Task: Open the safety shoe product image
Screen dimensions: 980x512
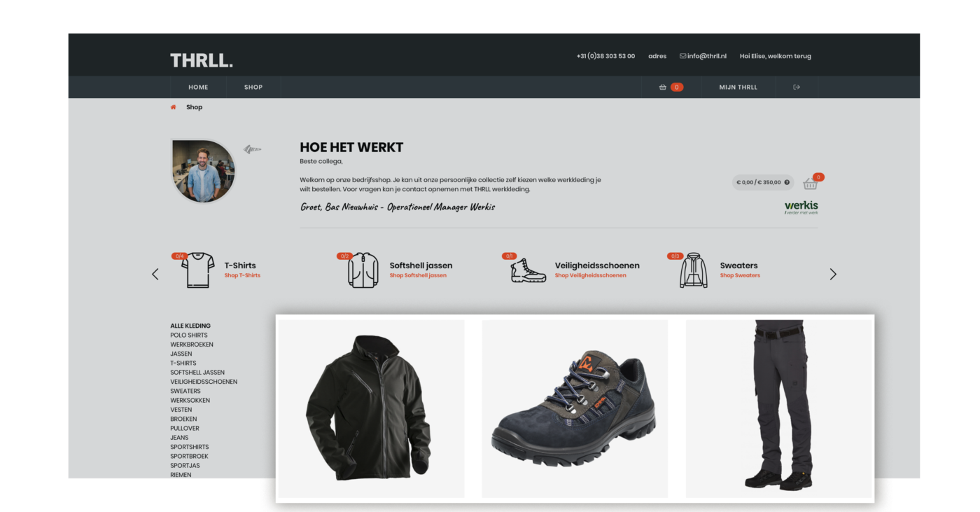Action: click(x=575, y=409)
